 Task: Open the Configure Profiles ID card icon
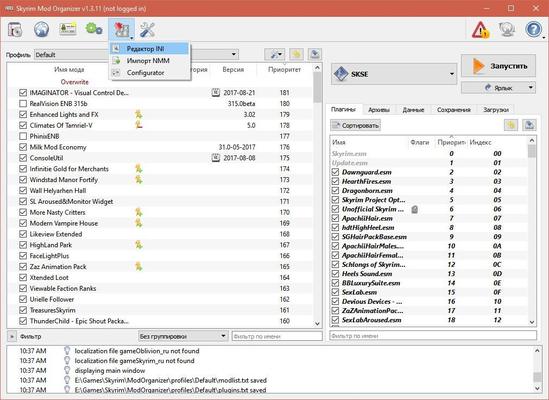coord(68,29)
